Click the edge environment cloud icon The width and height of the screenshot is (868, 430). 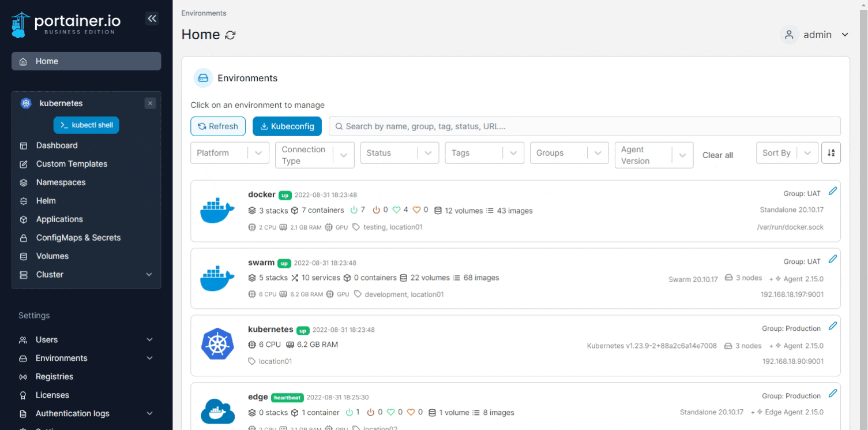217,411
